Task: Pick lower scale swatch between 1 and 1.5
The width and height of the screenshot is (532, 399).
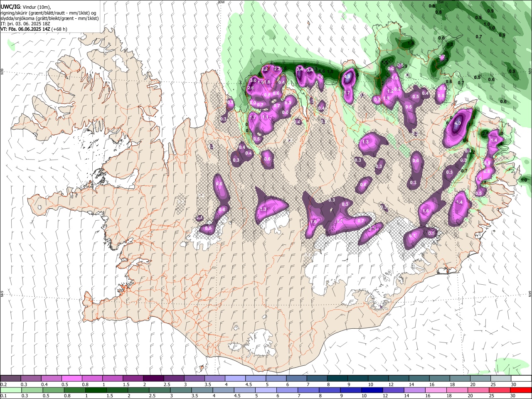Action: (96, 390)
